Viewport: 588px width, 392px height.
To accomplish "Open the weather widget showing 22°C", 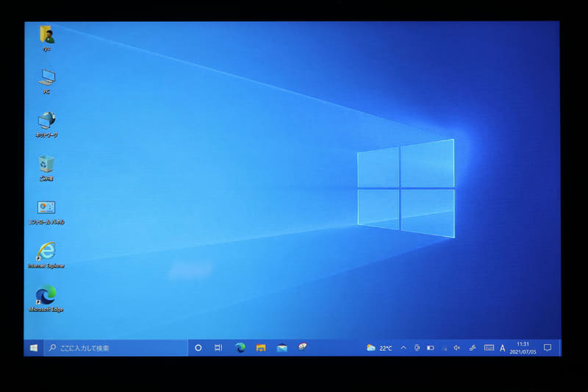I will click(x=379, y=348).
